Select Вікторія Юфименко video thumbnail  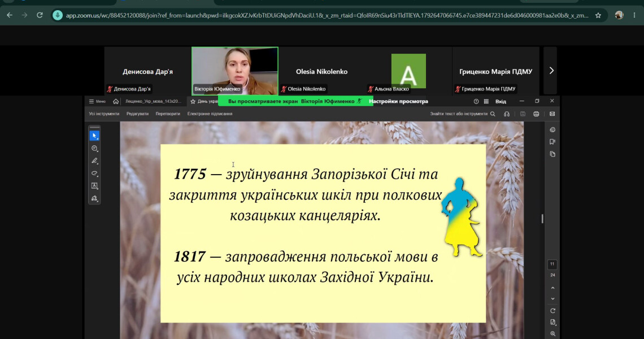tap(235, 71)
